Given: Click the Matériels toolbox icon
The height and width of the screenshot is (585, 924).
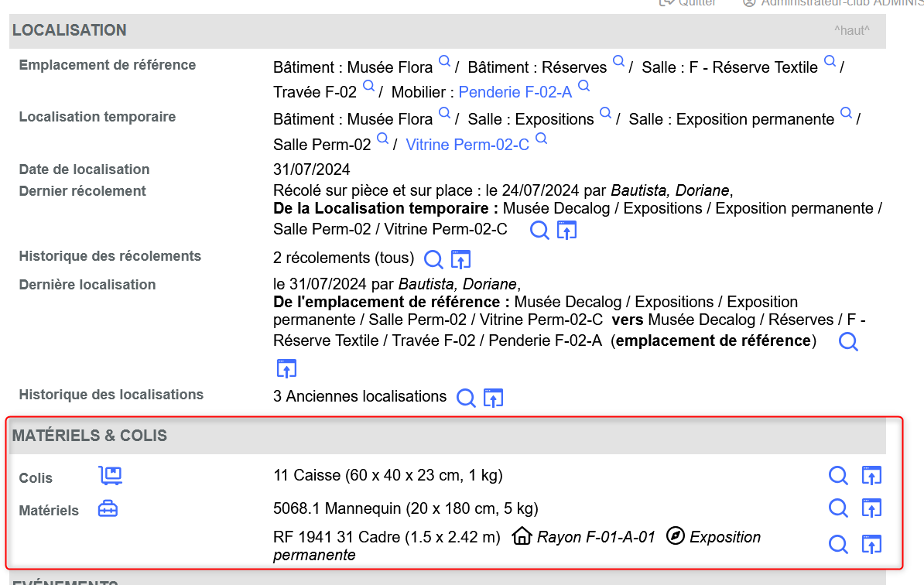Looking at the screenshot, I should point(108,509).
